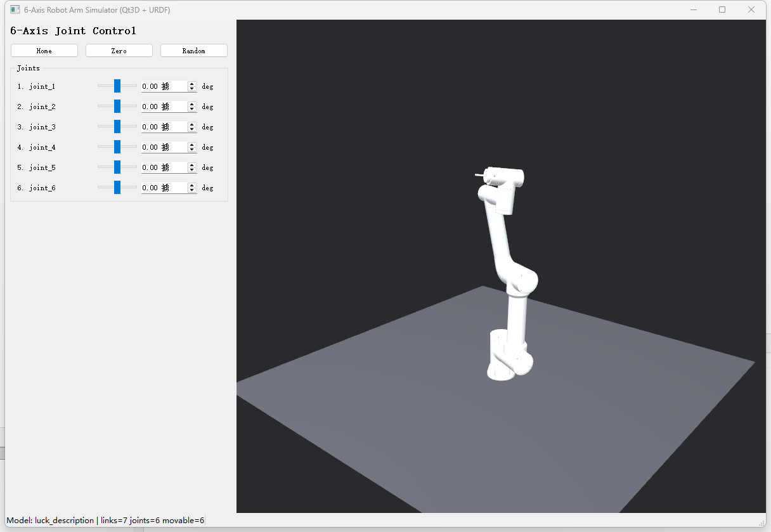The width and height of the screenshot is (771, 532).
Task: Decrease joint_2 angle with down arrow
Action: tap(192, 110)
